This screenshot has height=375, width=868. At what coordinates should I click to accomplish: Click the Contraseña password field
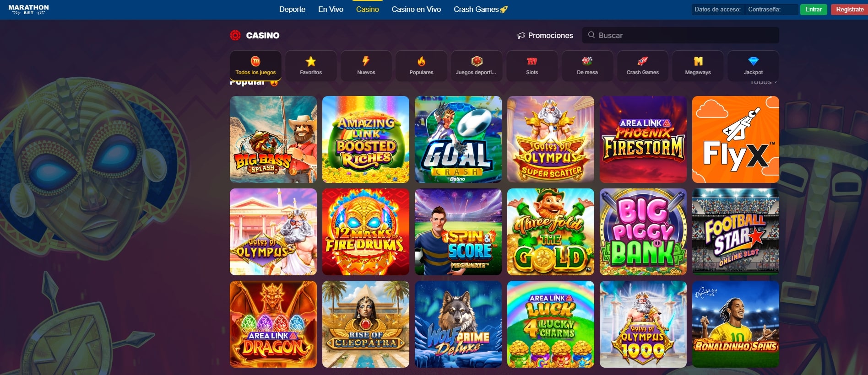pos(771,9)
